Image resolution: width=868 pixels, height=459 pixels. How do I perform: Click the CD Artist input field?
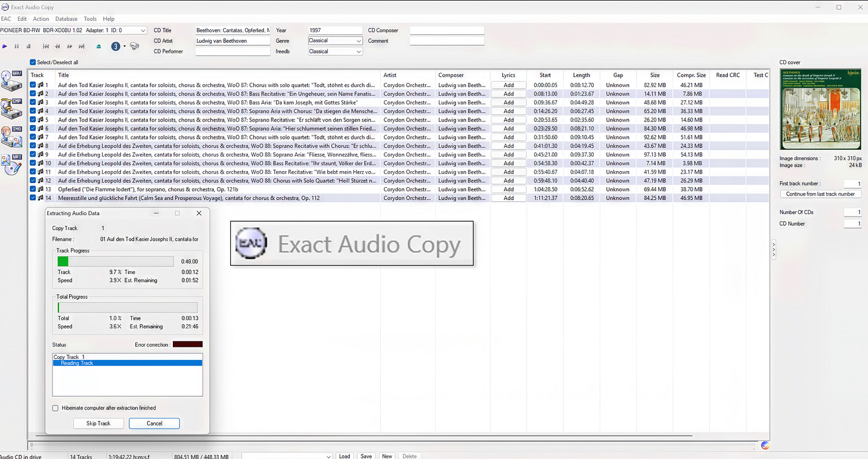coord(232,41)
